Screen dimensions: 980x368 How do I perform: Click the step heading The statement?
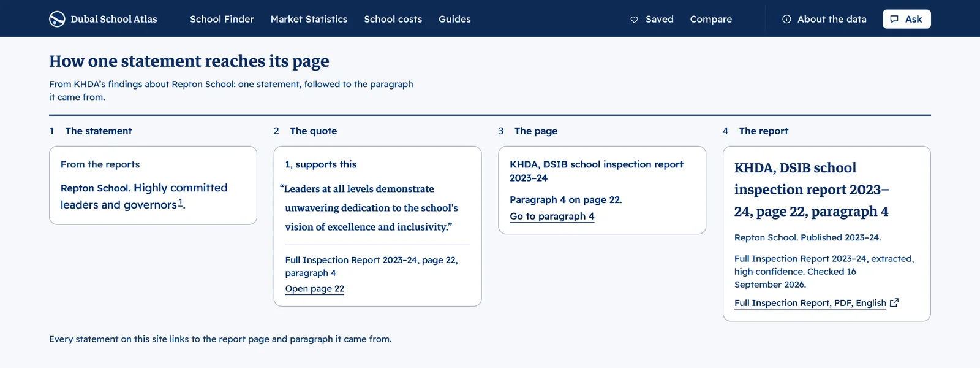[99, 131]
